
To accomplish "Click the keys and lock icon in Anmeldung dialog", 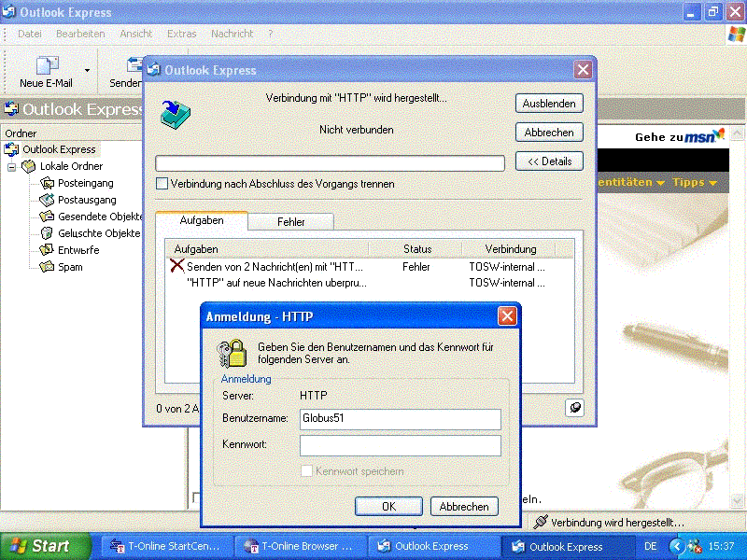I will coord(232,354).
